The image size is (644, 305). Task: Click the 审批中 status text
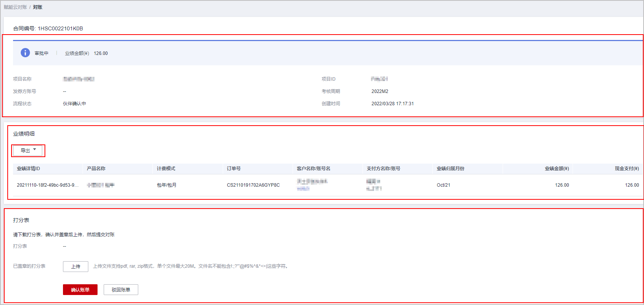[x=41, y=53]
